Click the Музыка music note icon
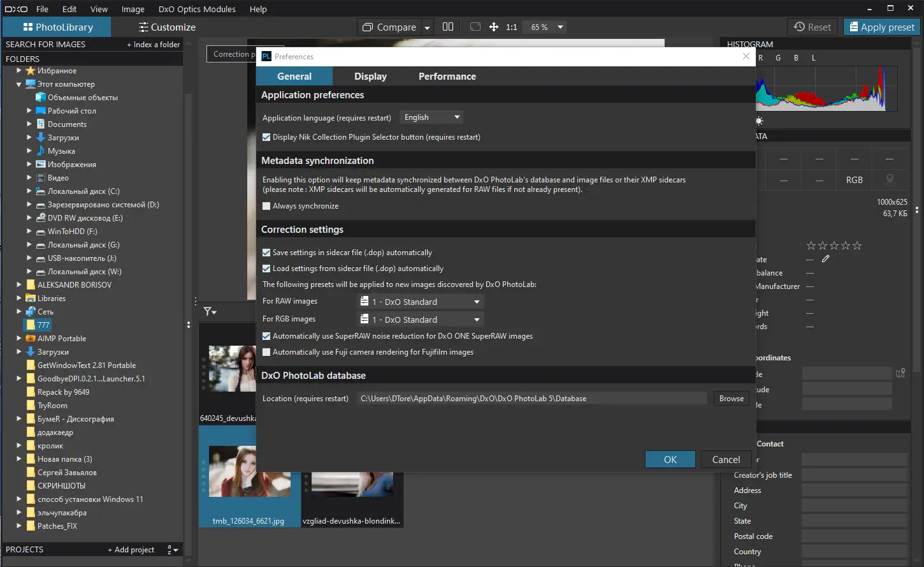 tap(41, 151)
